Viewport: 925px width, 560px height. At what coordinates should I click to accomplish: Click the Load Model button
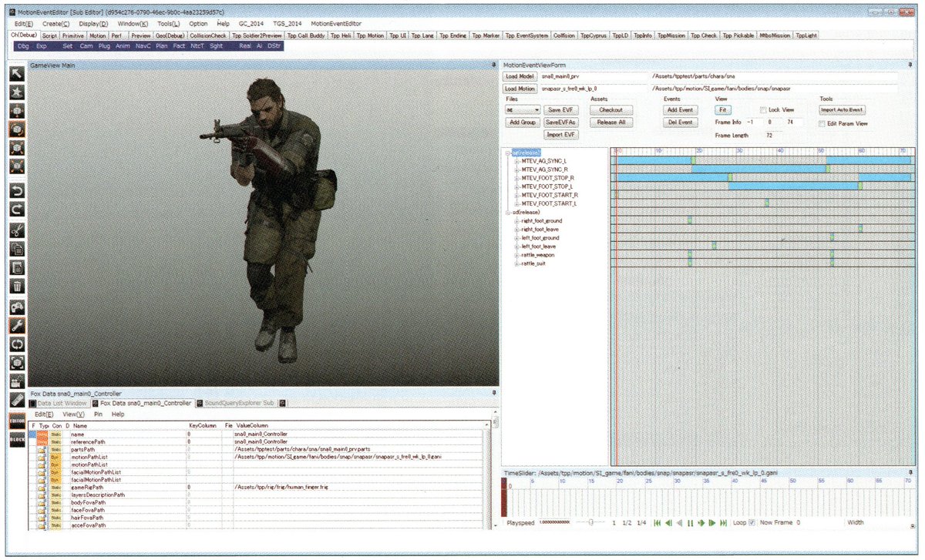click(520, 77)
